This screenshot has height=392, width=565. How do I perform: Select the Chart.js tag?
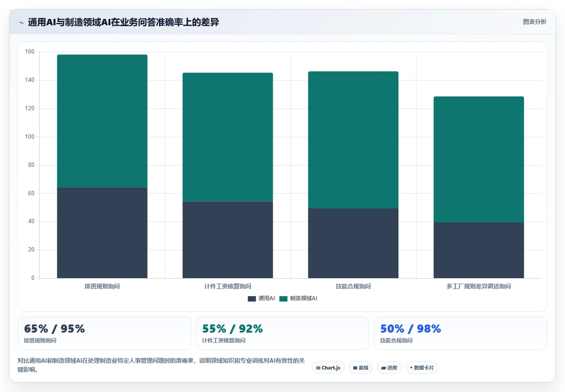pos(328,368)
